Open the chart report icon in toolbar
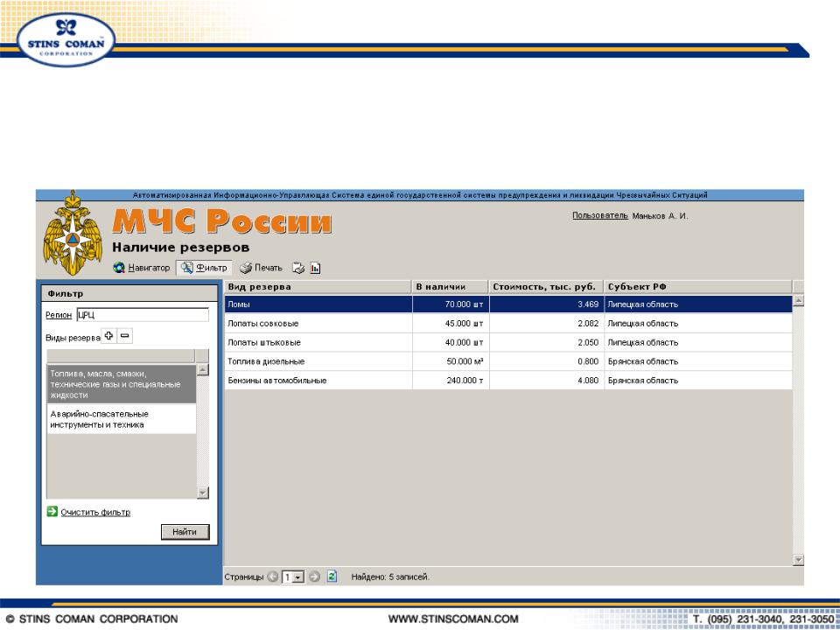The height and width of the screenshot is (630, 840). click(315, 268)
